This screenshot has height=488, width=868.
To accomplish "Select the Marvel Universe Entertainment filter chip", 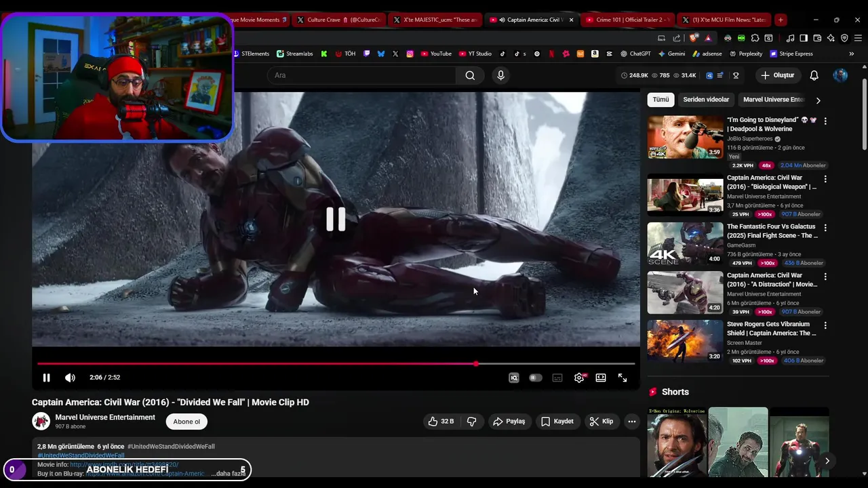I will tap(773, 100).
